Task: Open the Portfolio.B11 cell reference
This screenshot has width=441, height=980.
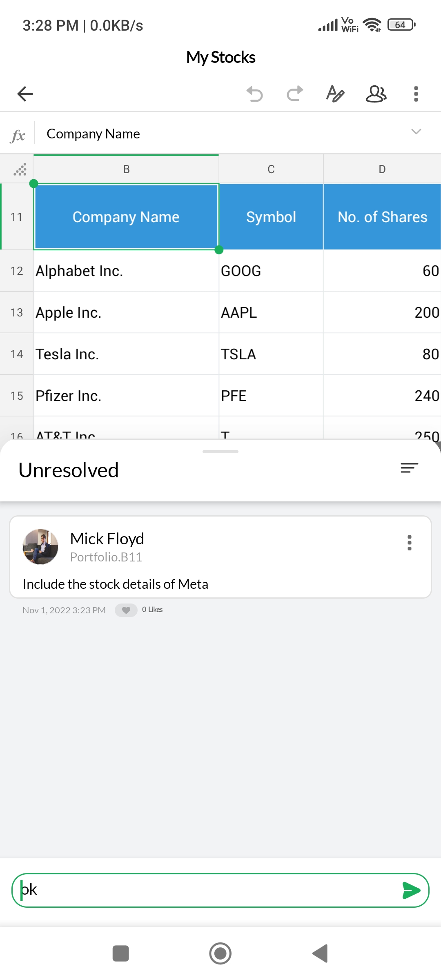Action: point(106,557)
